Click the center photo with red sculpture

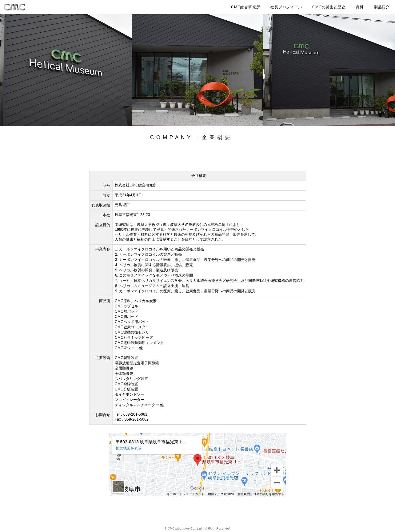[x=197, y=70]
